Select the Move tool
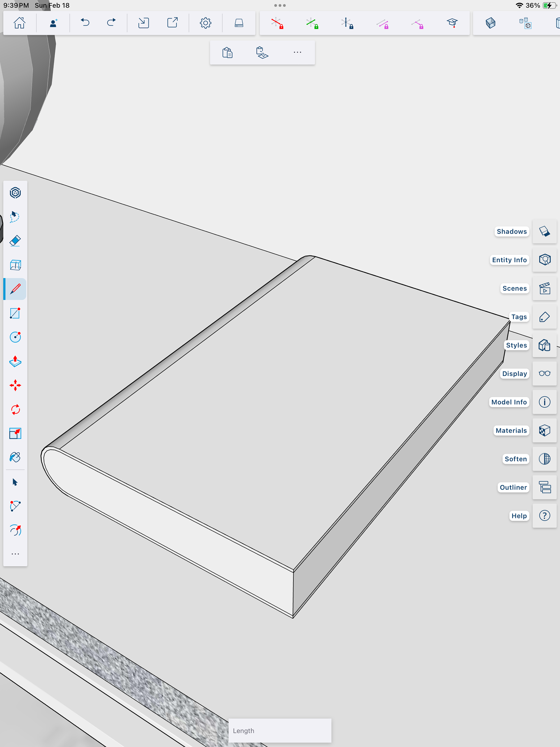 pos(15,385)
